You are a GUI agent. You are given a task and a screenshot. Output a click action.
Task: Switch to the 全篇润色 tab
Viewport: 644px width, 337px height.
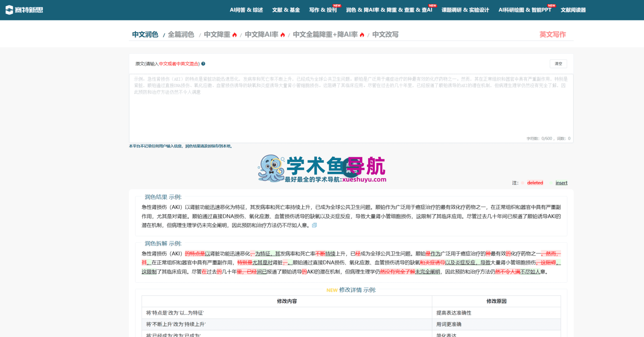181,35
